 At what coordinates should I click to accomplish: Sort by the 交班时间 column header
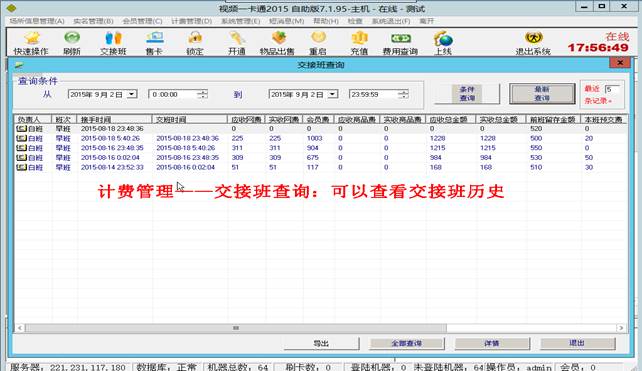190,119
